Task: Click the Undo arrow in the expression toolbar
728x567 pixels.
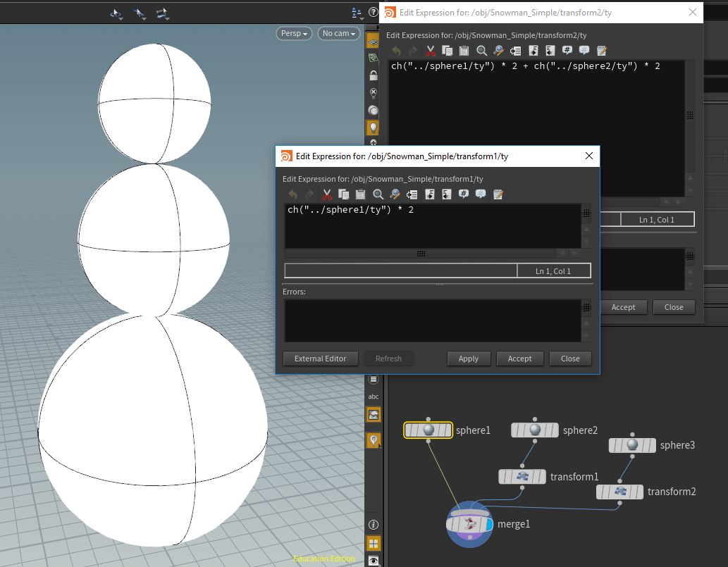Action: [x=292, y=194]
